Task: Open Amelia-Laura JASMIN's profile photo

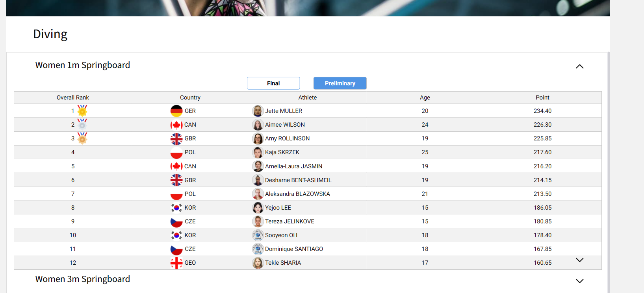Action: 258,166
